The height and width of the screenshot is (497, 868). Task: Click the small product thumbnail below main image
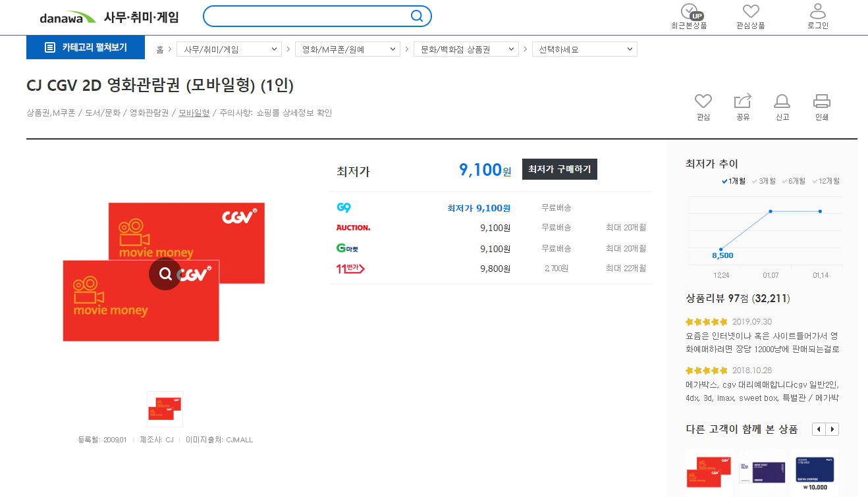point(165,409)
